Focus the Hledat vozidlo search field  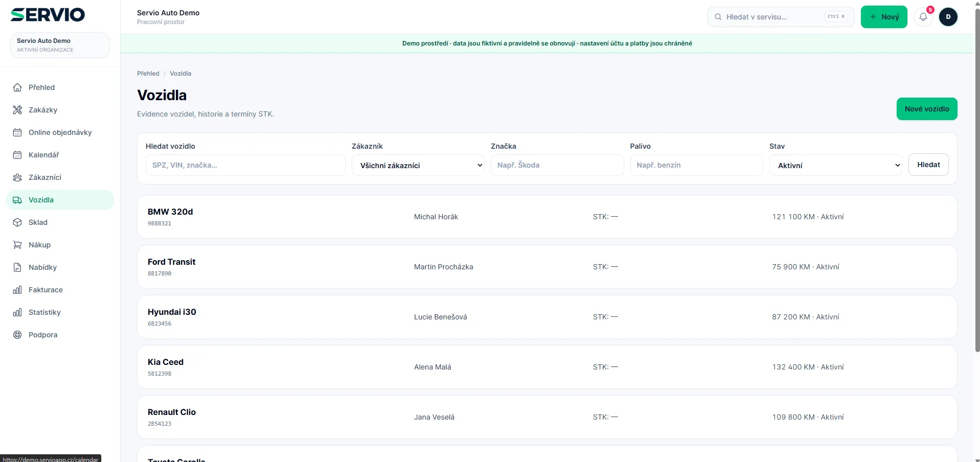[245, 165]
